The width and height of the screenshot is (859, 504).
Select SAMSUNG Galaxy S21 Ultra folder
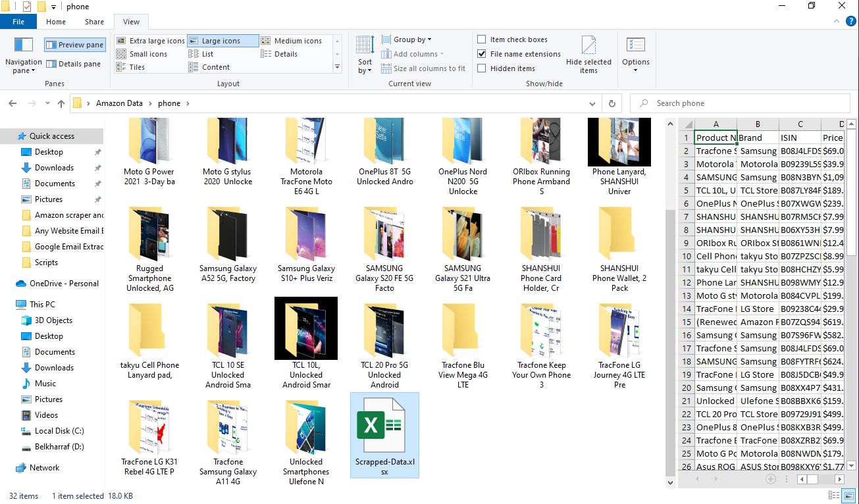pos(463,249)
